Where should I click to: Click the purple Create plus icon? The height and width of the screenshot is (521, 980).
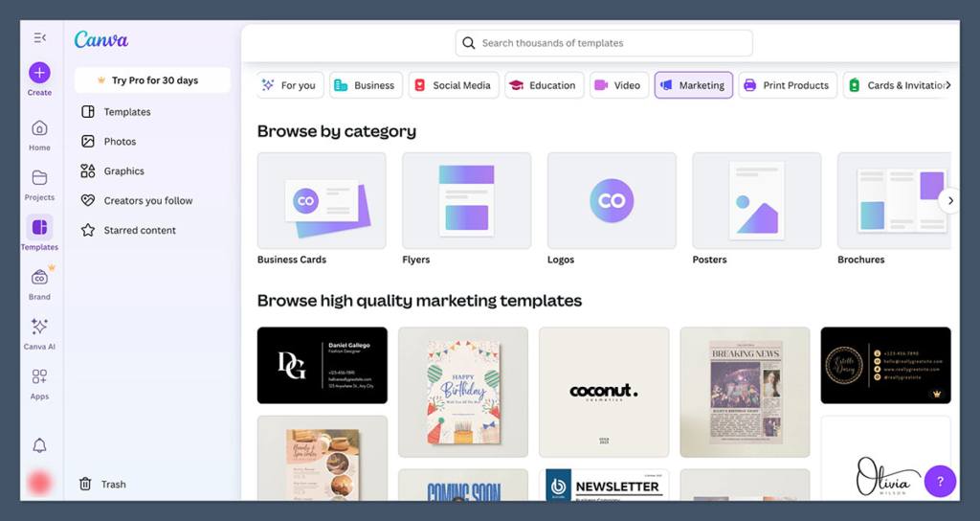tap(39, 73)
